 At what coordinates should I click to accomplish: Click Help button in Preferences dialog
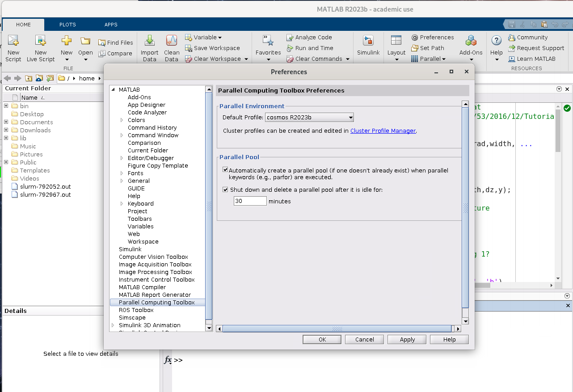[x=450, y=340]
